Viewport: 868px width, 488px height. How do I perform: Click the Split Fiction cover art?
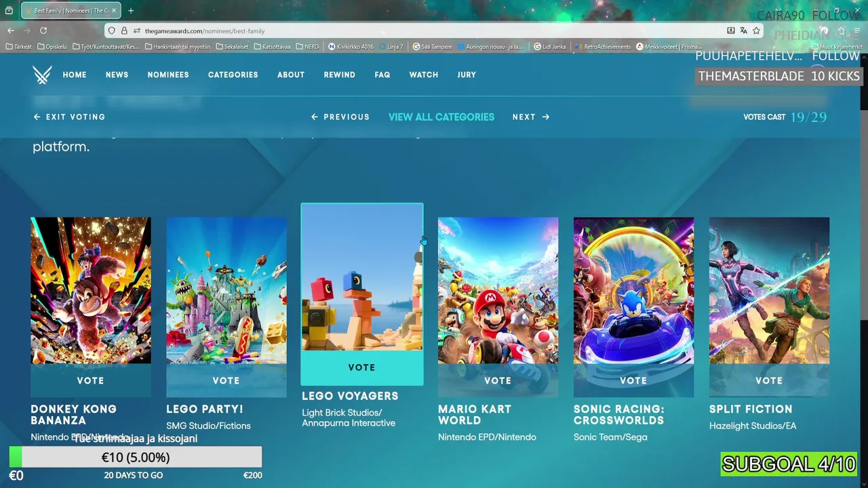coord(769,290)
